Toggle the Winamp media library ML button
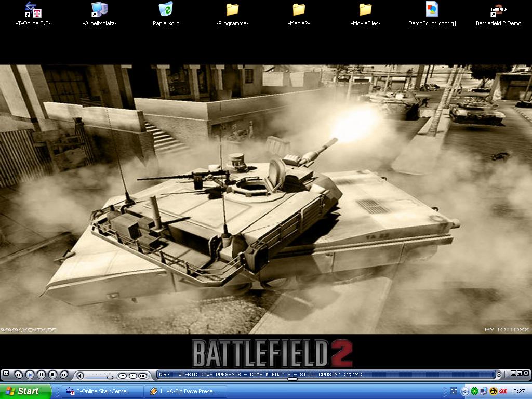Viewport: 532px width, 399px height. [x=142, y=376]
